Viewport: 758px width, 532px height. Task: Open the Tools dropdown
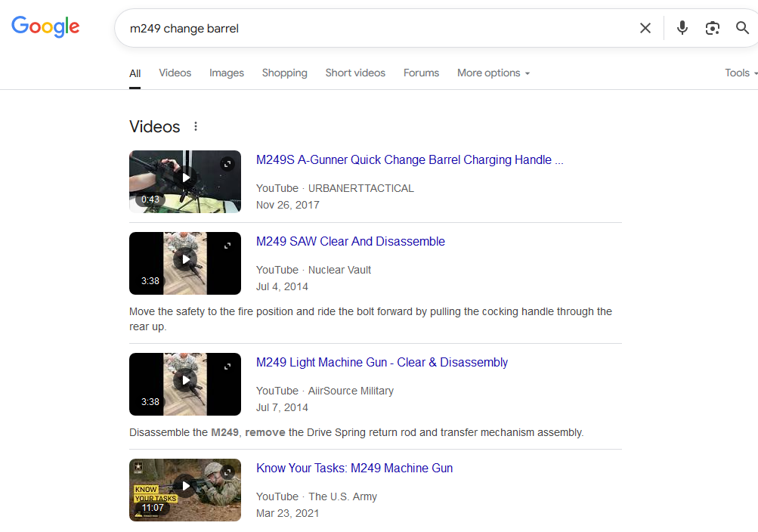point(741,73)
